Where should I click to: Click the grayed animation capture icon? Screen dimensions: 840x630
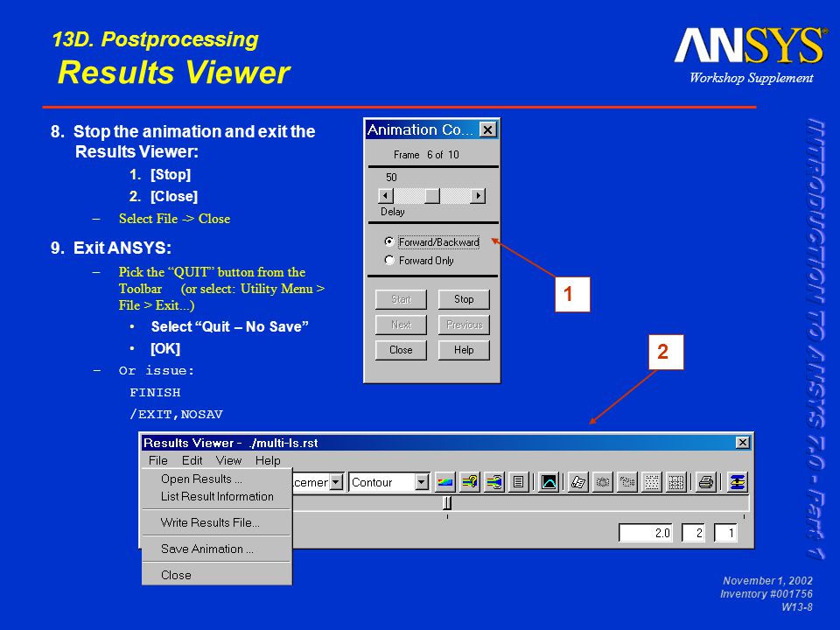click(627, 482)
